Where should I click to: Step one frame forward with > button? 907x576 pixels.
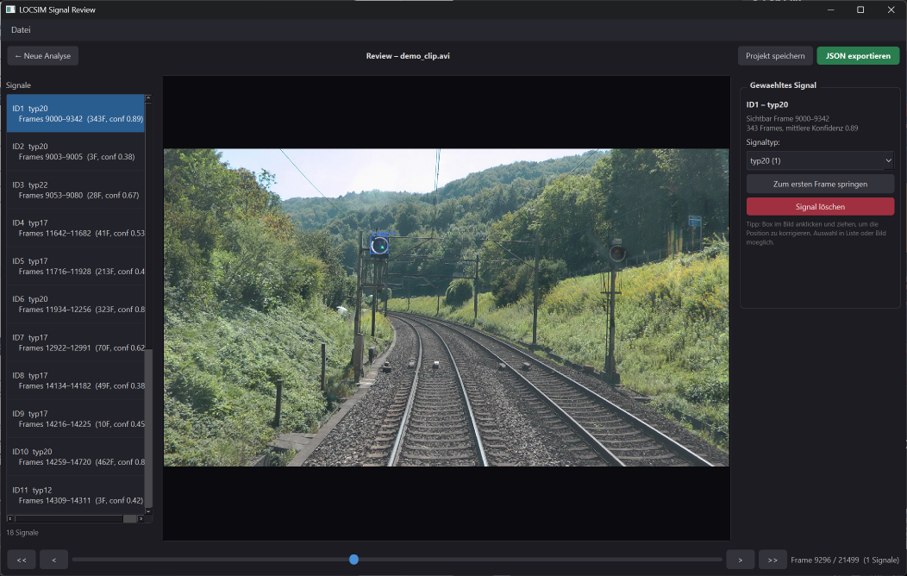point(740,560)
